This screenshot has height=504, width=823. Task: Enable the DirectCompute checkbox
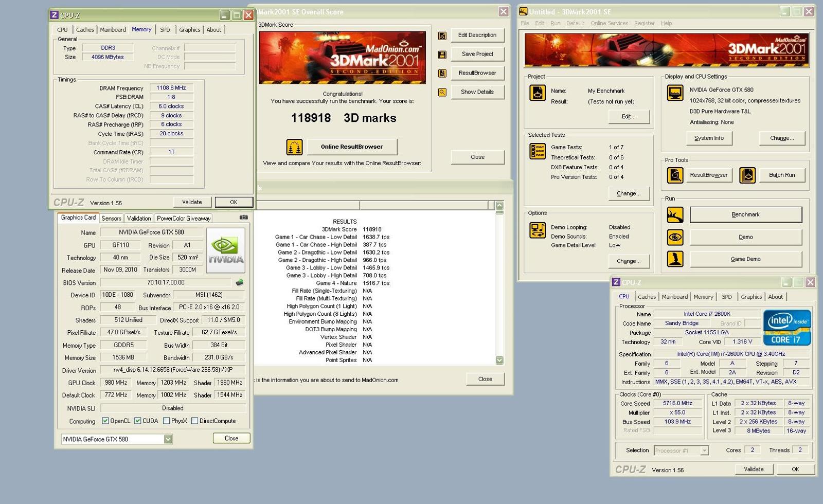click(x=194, y=421)
